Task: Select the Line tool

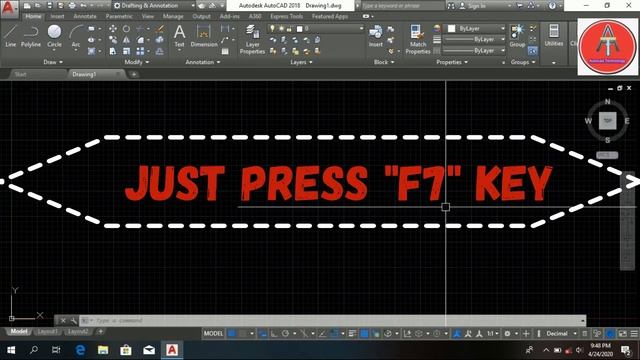Action: pyautogui.click(x=11, y=36)
